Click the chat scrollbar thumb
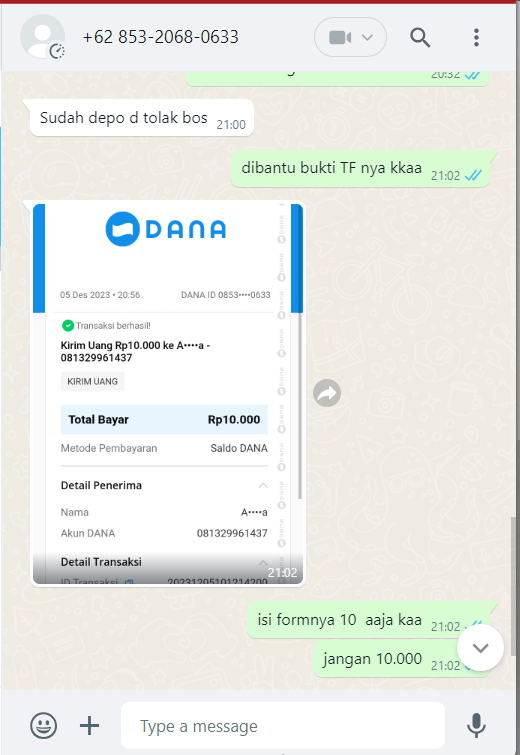Image resolution: width=520 pixels, height=755 pixels. coord(513,586)
